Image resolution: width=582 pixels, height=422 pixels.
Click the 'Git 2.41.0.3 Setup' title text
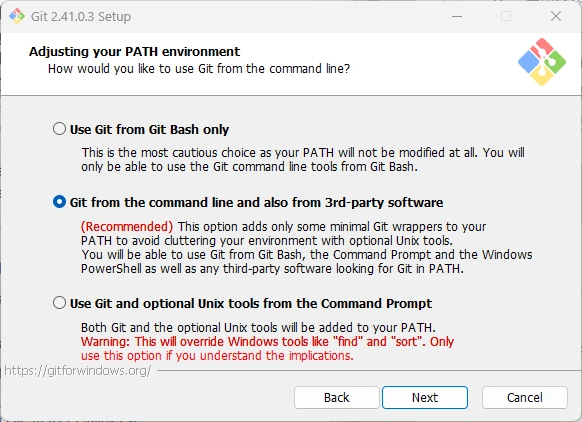click(x=81, y=17)
